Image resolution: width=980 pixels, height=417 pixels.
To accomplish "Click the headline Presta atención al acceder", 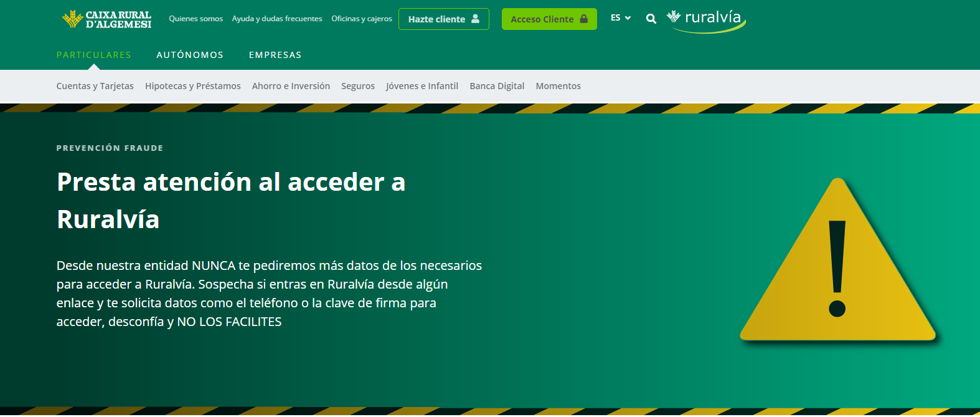I will (x=231, y=201).
